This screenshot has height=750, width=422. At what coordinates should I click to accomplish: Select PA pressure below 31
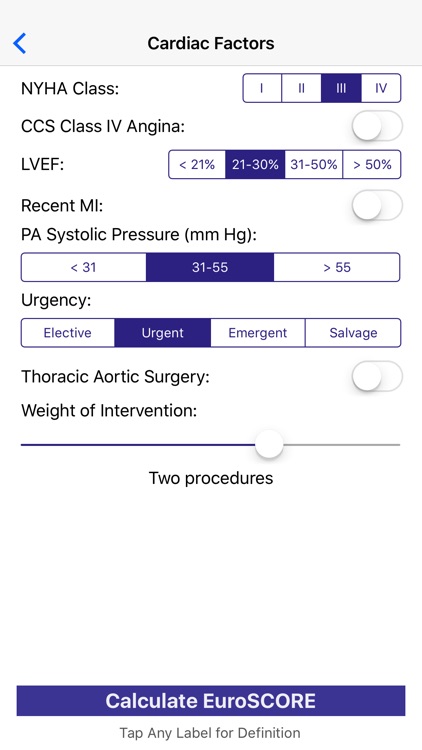point(84,267)
